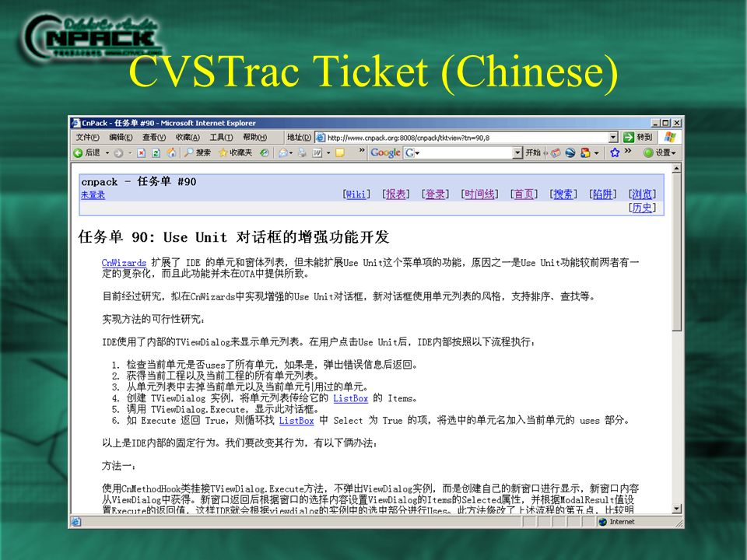This screenshot has width=747, height=560.
Task: Click the Internet zone globe in status bar
Action: point(603,522)
